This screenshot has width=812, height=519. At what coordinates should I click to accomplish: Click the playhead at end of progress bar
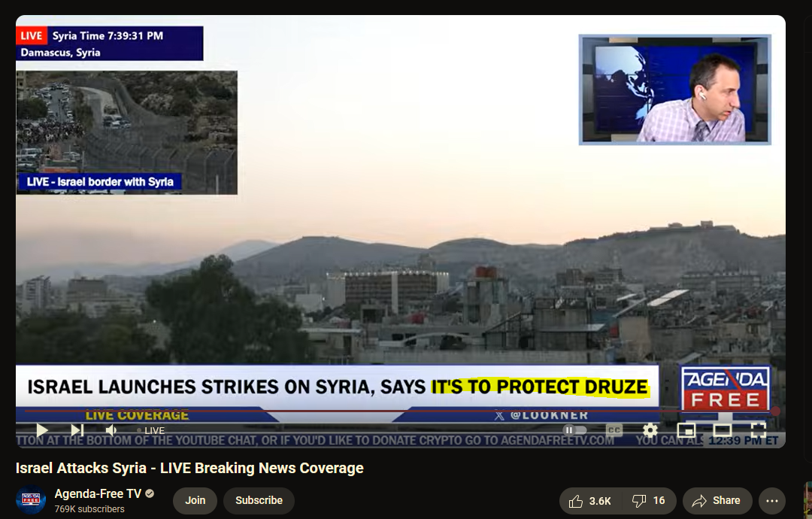point(774,411)
